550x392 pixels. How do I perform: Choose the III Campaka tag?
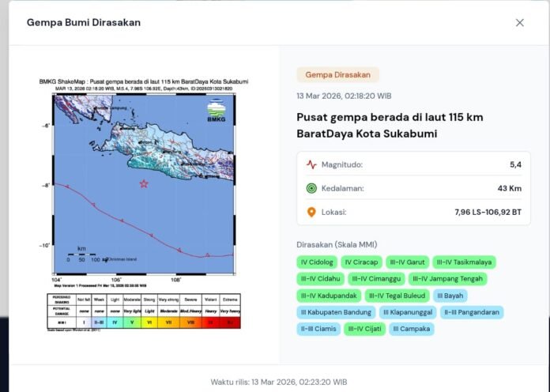[411, 329]
